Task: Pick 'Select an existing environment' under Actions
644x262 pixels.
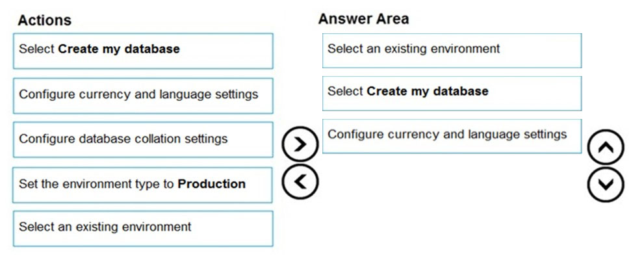Action: 143,229
